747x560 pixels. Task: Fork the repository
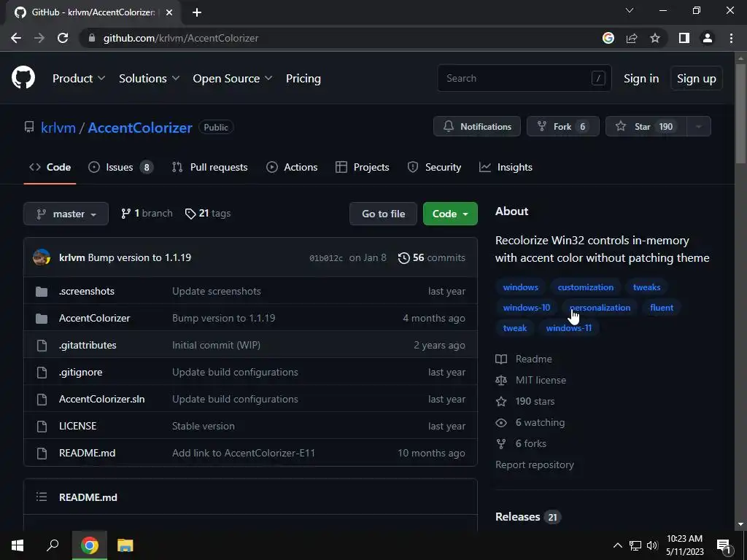pos(562,126)
